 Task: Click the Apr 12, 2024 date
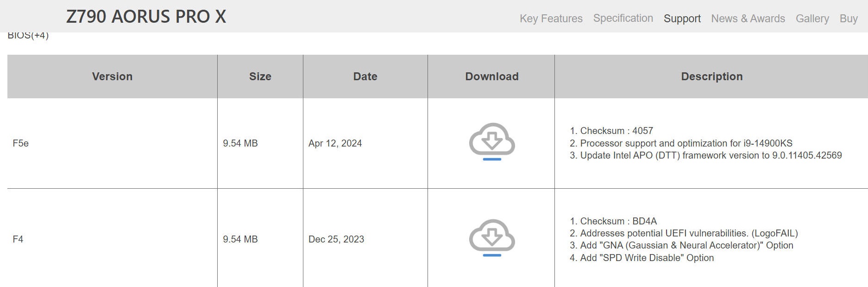(335, 143)
